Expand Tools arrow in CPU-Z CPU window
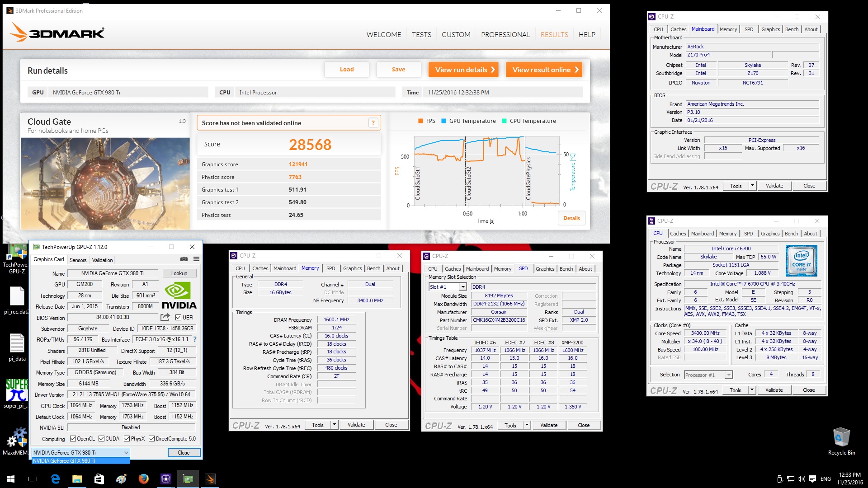This screenshot has height=488, width=868. coord(752,390)
